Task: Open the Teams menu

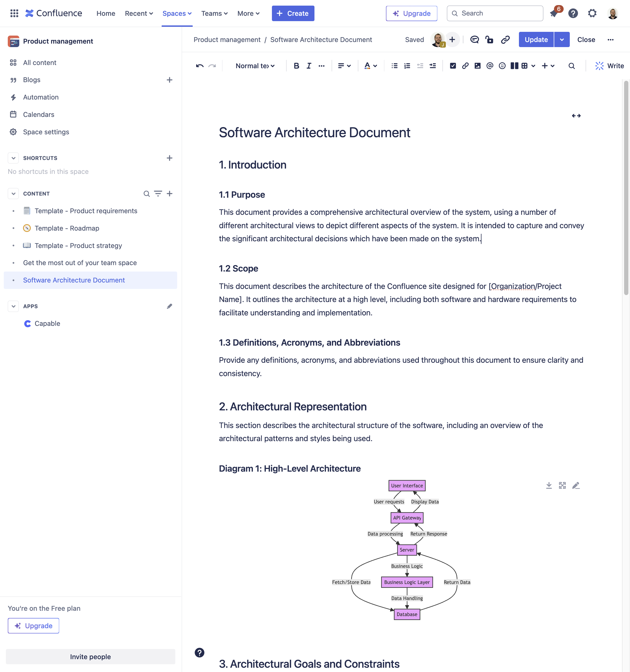Action: [x=214, y=14]
